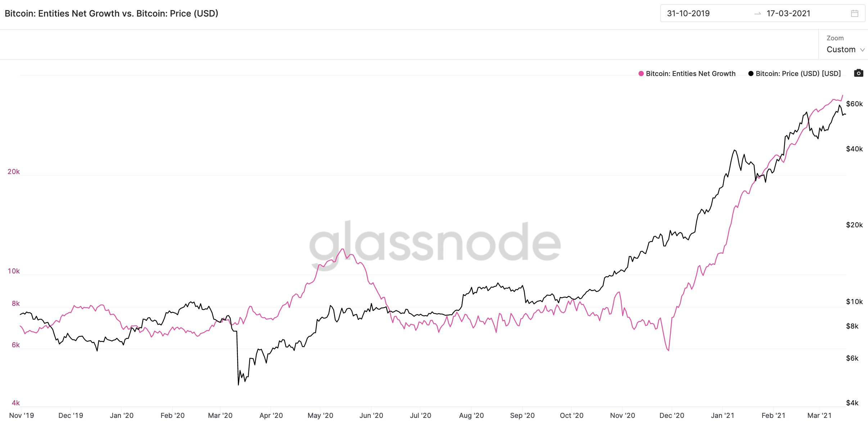Click the 20k left axis tick
The height and width of the screenshot is (428, 868).
[14, 171]
